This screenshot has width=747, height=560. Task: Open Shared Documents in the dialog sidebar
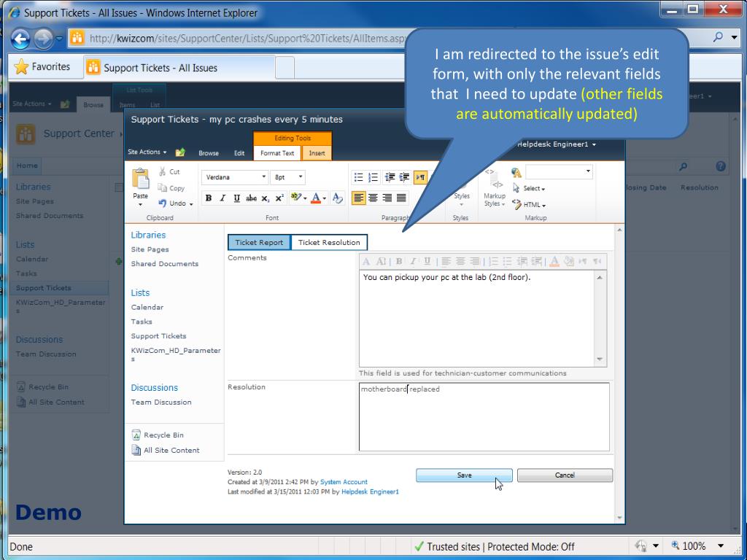click(x=165, y=264)
